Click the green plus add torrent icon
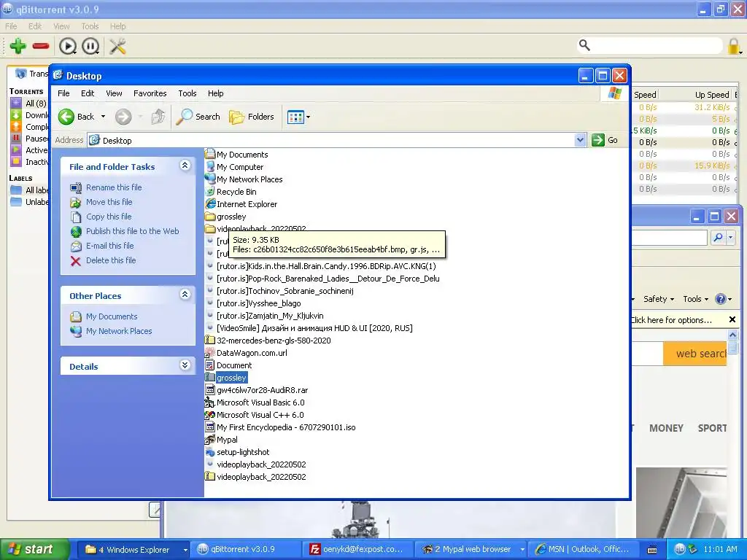The height and width of the screenshot is (560, 747). click(18, 46)
